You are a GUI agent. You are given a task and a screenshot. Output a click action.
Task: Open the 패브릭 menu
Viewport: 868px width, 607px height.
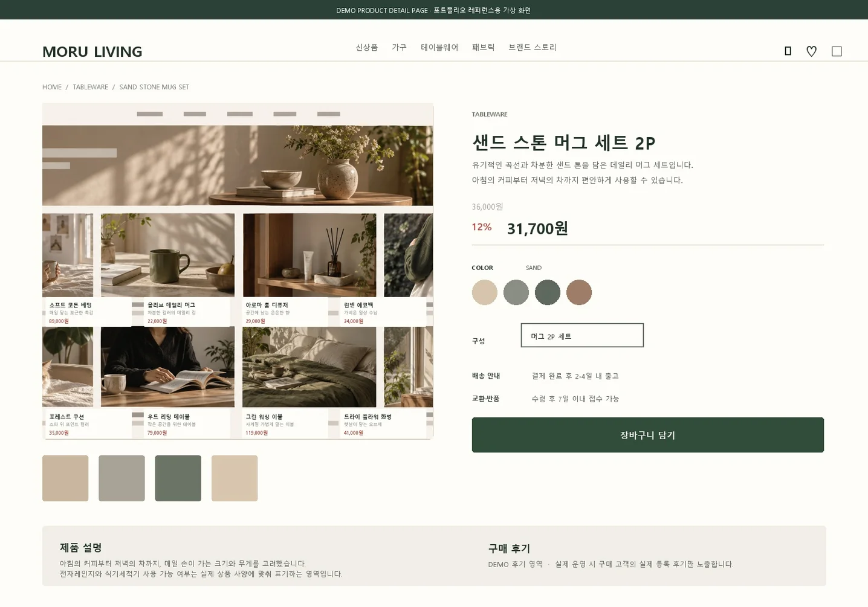click(x=483, y=47)
